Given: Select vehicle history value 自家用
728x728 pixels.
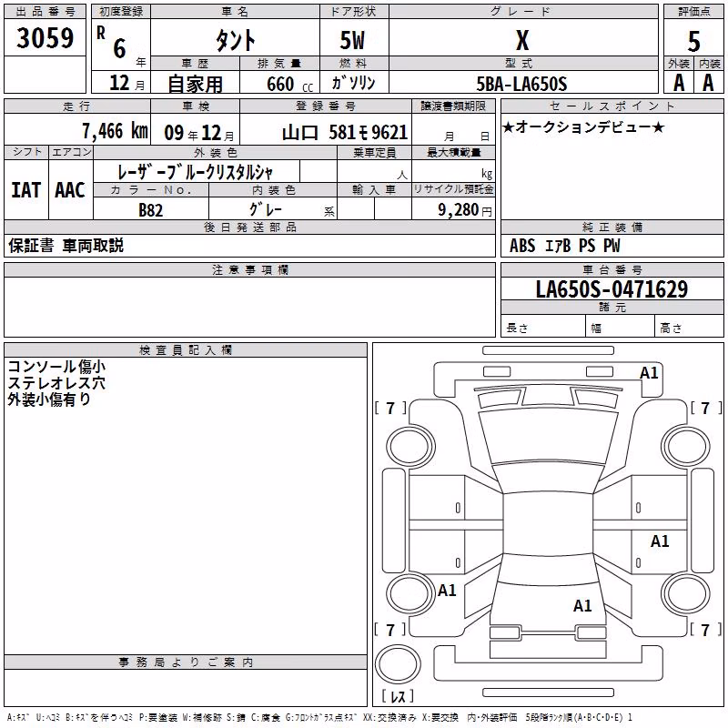Looking at the screenshot, I should click(x=195, y=84).
